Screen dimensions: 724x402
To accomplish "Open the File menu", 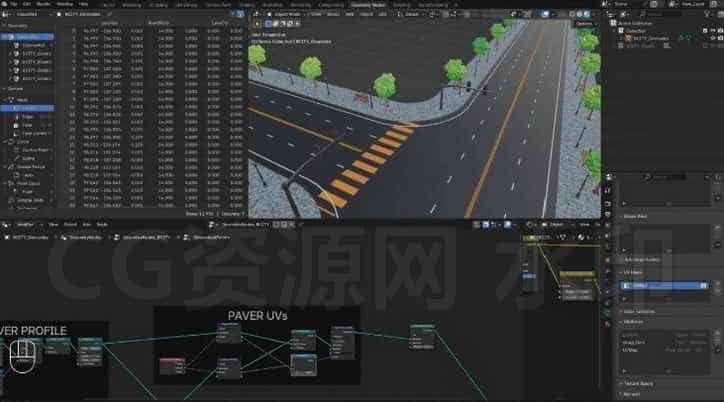I will [x=14, y=4].
